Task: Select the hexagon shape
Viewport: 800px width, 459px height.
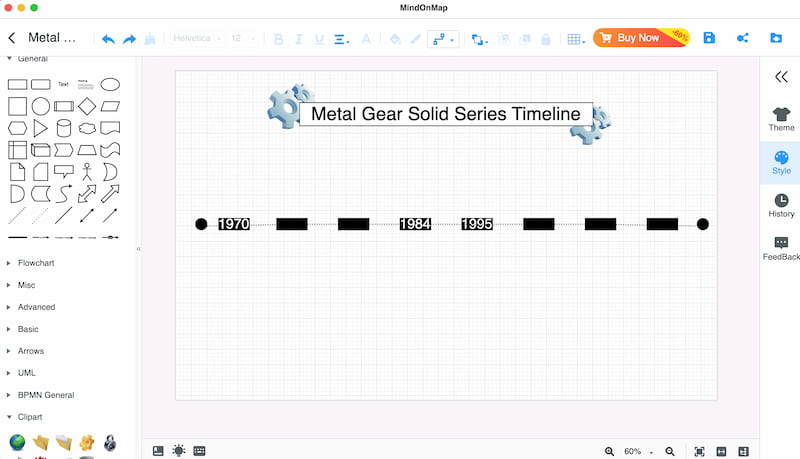Action: coord(17,128)
